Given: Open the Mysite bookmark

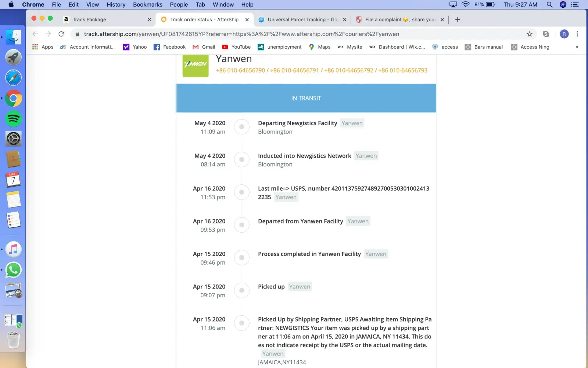Looking at the screenshot, I should click(x=350, y=47).
